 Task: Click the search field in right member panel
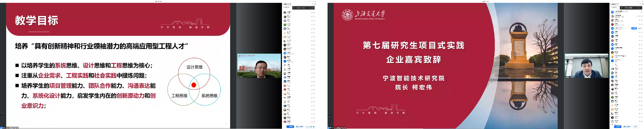pos(615,8)
